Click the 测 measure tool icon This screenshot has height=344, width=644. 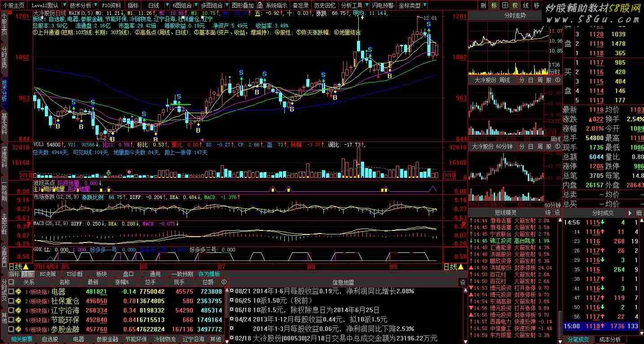pyautogui.click(x=483, y=5)
